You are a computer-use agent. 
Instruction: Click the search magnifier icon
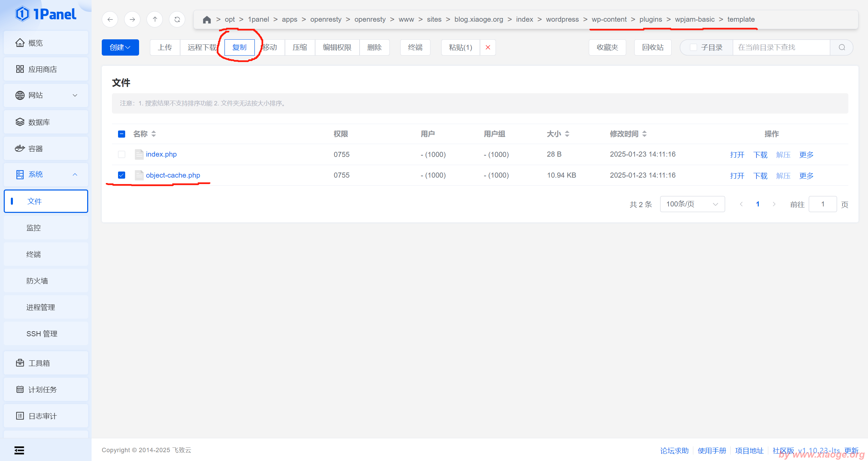coord(842,47)
